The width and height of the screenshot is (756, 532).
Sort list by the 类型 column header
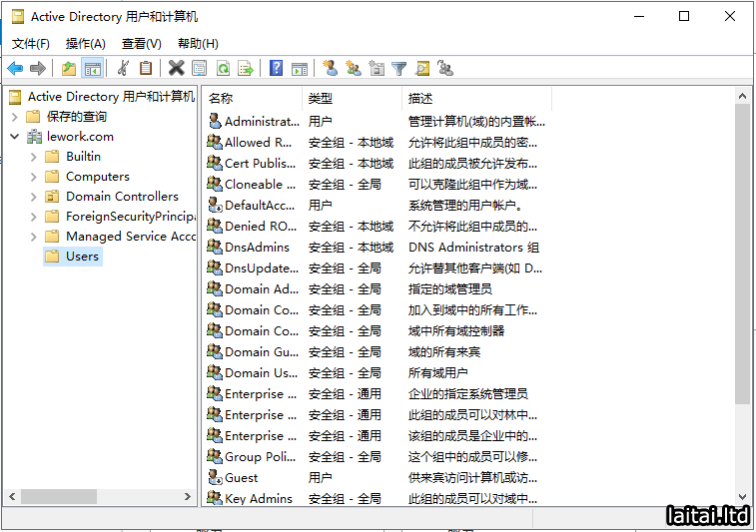tap(321, 98)
